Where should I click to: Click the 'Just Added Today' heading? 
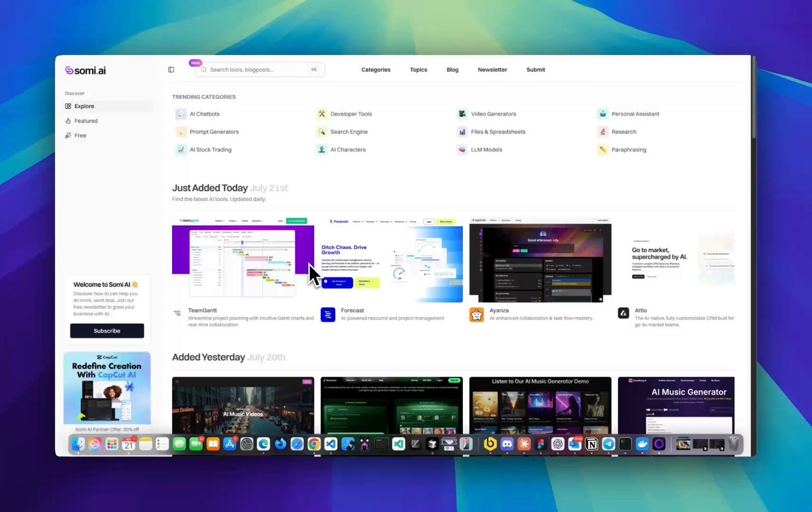point(210,188)
